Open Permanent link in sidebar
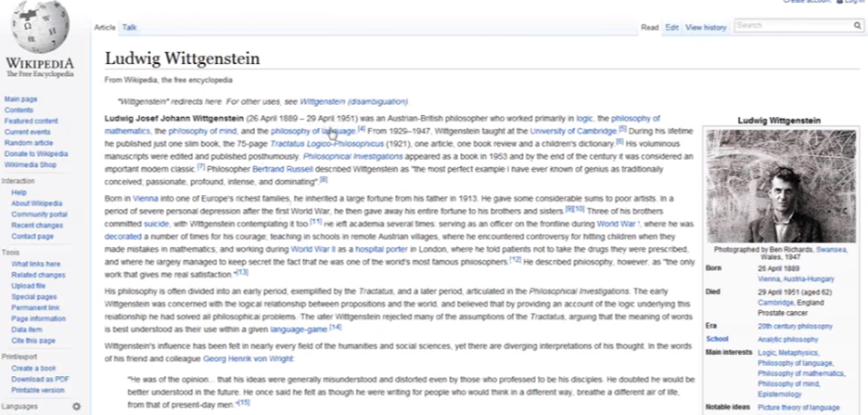The width and height of the screenshot is (868, 415). 33,308
